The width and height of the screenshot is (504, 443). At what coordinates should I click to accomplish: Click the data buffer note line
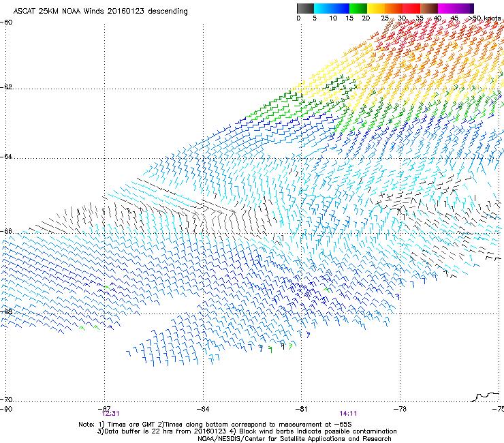(247, 431)
